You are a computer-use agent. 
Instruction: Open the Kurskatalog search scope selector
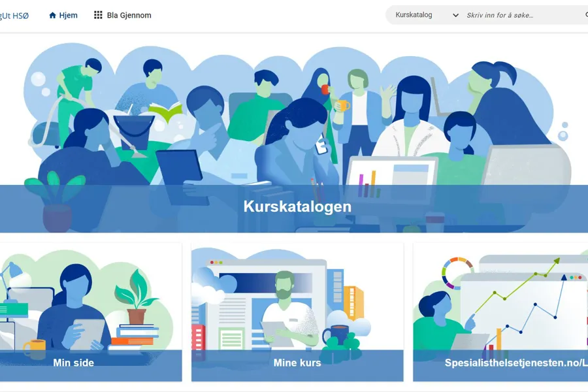pyautogui.click(x=427, y=15)
